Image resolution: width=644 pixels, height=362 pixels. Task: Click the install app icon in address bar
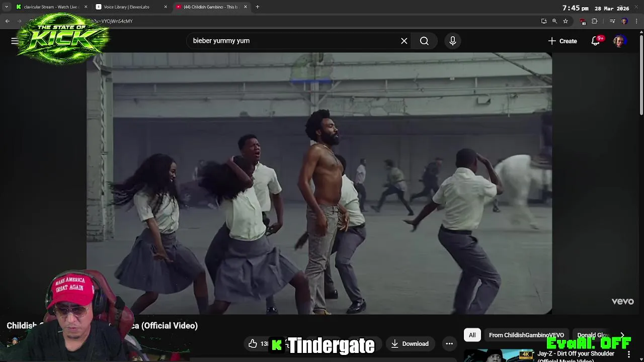[544, 21]
